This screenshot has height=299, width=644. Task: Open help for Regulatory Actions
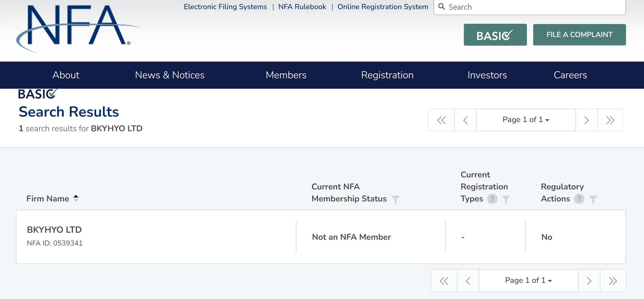click(579, 199)
